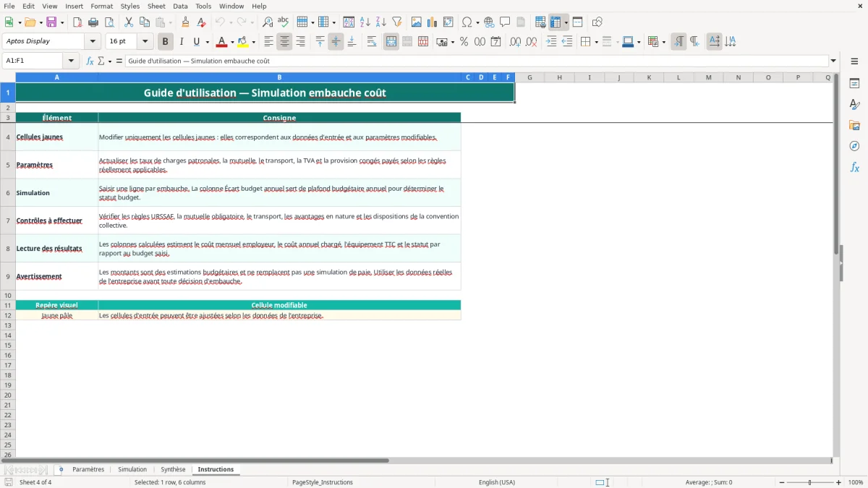Toggle Bold formatting
The width and height of the screenshot is (868, 488).
click(166, 42)
